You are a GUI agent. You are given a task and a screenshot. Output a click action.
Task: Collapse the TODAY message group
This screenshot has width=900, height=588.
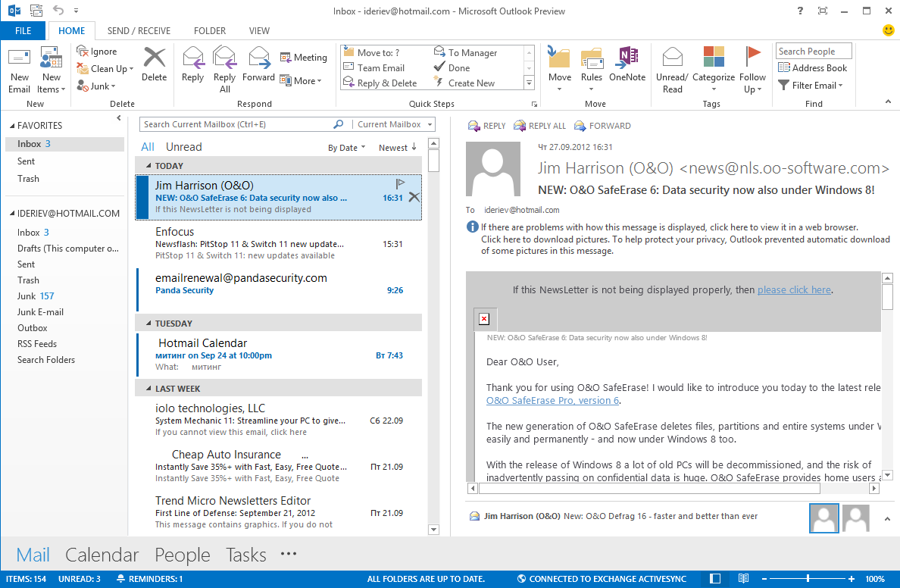[x=148, y=165]
